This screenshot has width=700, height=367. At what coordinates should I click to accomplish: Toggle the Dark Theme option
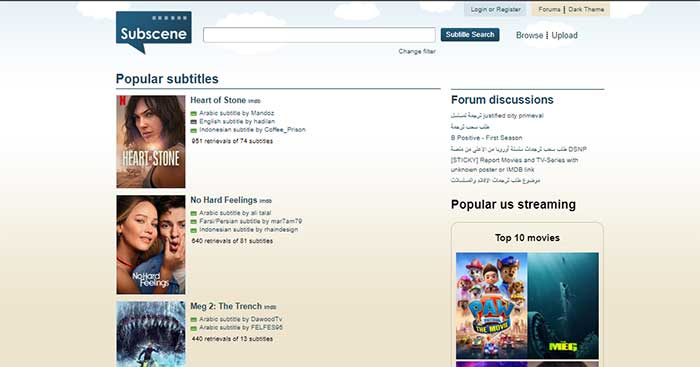(586, 9)
